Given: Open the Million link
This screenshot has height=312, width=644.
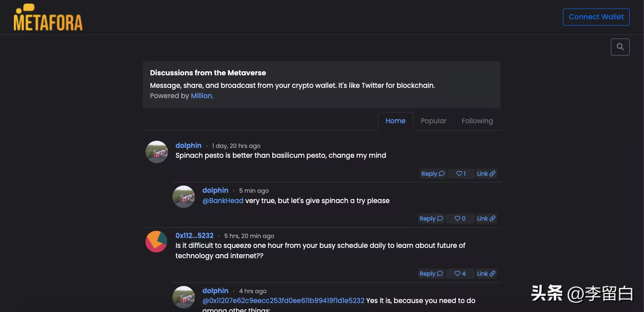Looking at the screenshot, I should [201, 96].
